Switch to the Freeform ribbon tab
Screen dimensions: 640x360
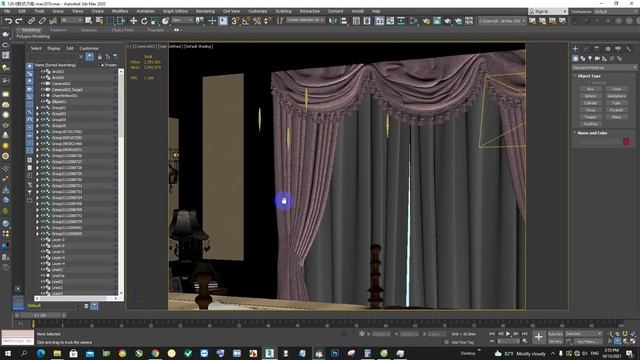click(58, 30)
